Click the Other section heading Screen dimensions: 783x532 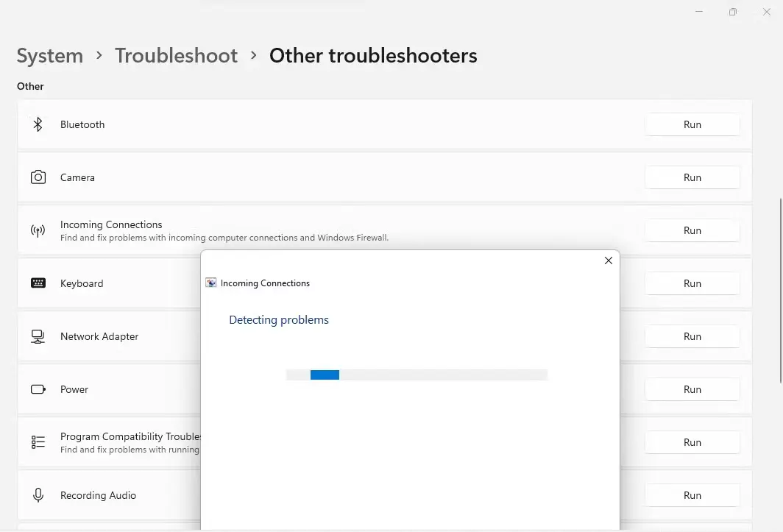tap(30, 86)
